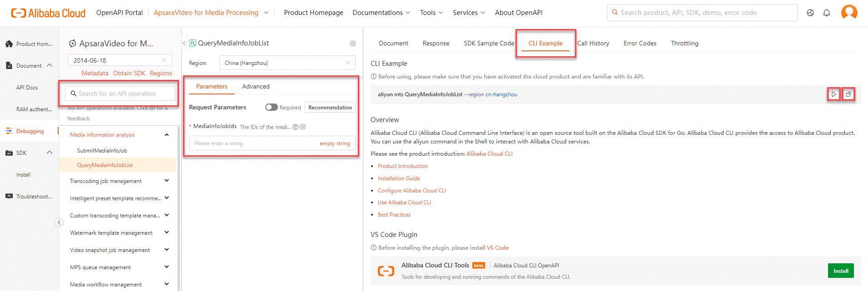Open the notifications bell
The width and height of the screenshot is (868, 291).
pos(827,13)
